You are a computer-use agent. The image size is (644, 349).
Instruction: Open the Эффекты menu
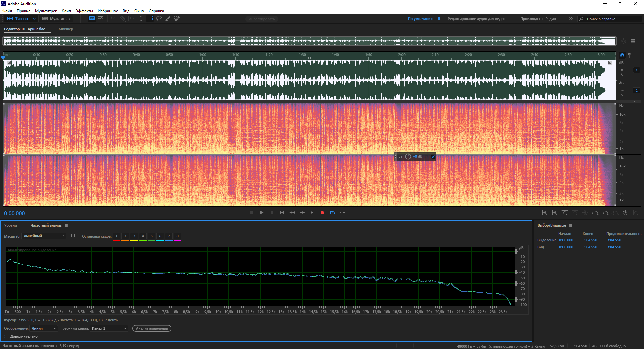[x=84, y=11]
